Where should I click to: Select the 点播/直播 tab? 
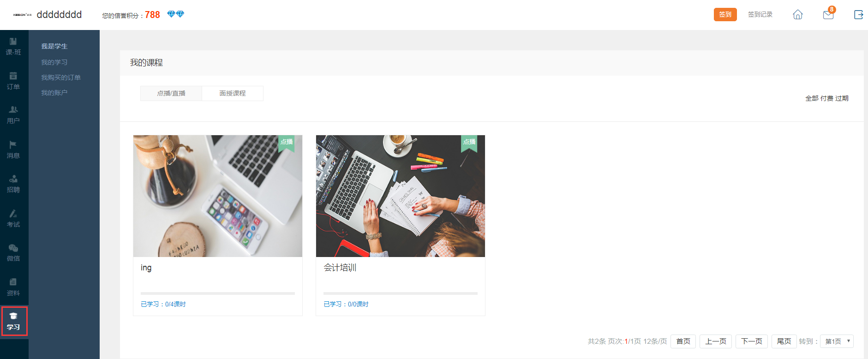click(x=171, y=93)
